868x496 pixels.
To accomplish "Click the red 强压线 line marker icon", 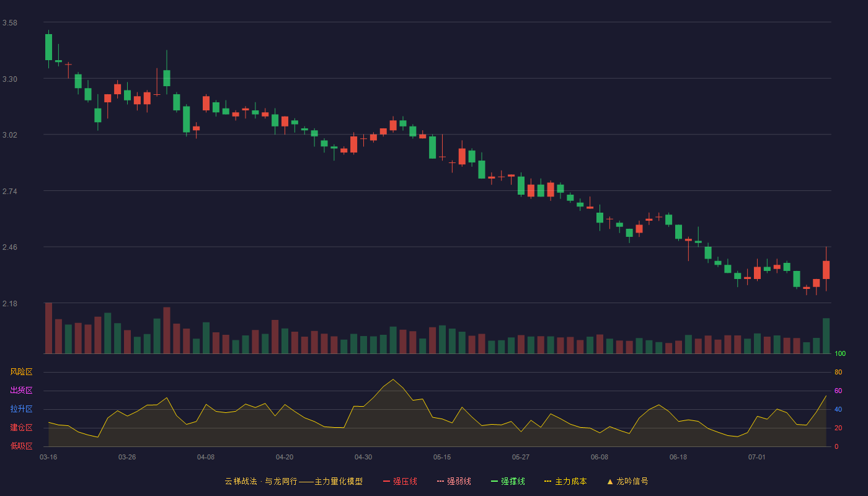I will point(386,481).
